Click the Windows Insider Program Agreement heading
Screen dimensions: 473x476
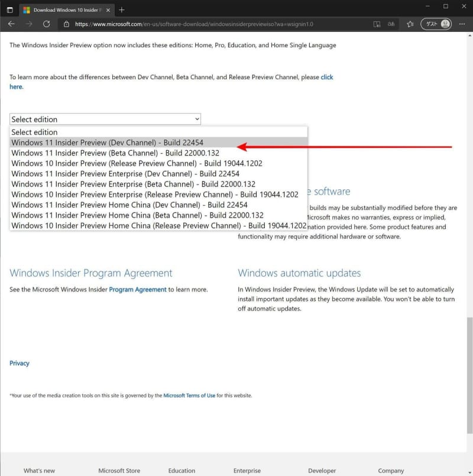(x=91, y=273)
